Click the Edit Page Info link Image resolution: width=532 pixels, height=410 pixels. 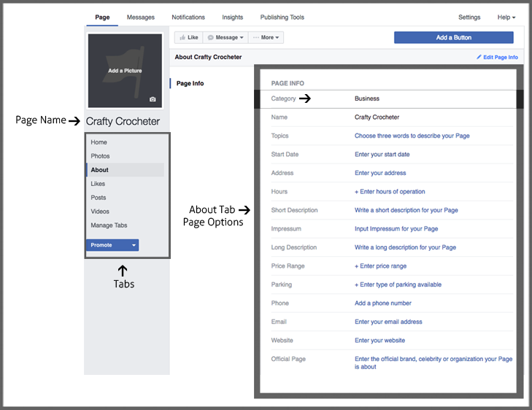(501, 58)
